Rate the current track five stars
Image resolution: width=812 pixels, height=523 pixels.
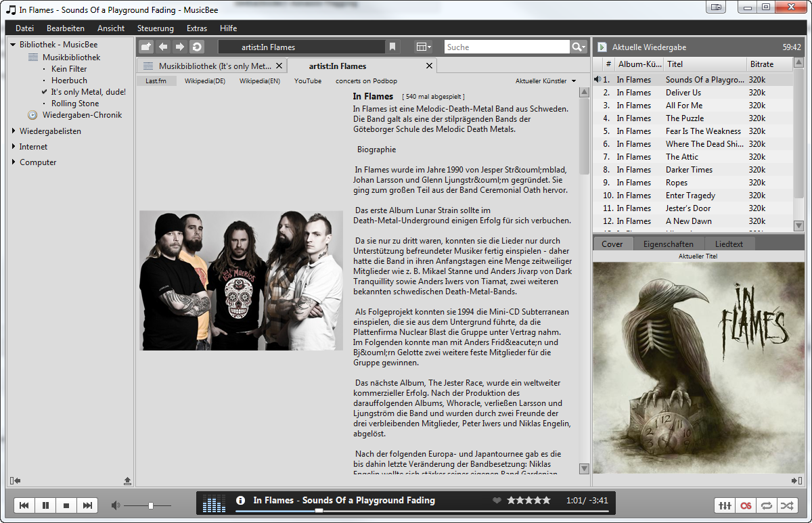(545, 501)
